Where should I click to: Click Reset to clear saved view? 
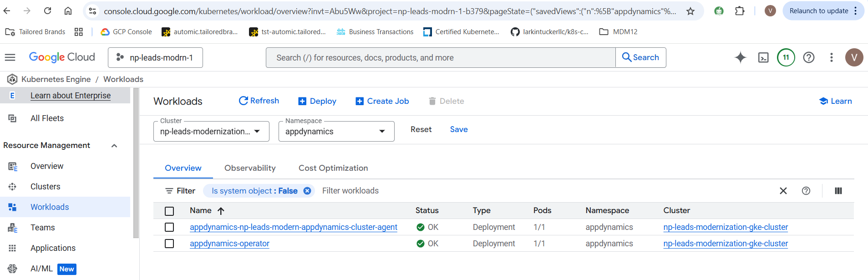(421, 129)
